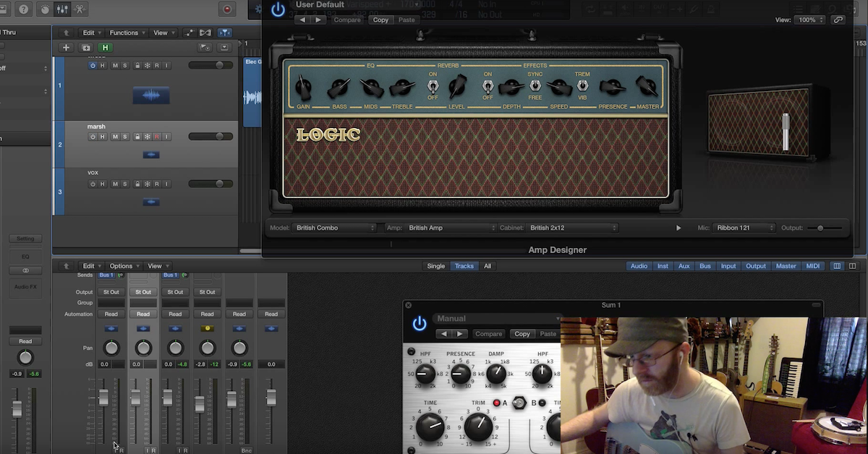Flip the SYNC/FREE switch on amp
Image resolution: width=868 pixels, height=454 pixels.
click(535, 86)
